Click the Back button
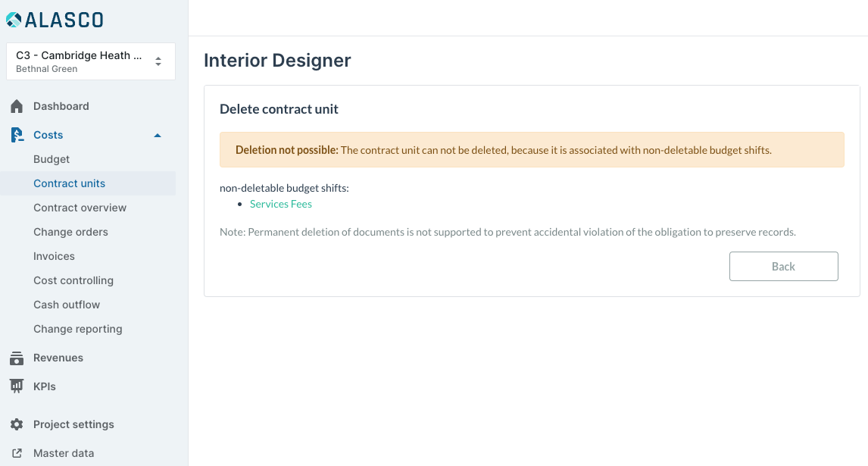This screenshot has width=868, height=466. point(783,267)
